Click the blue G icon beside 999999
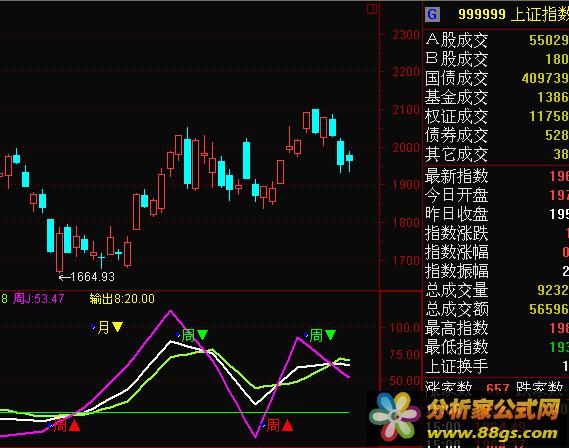This screenshot has height=448, width=569. (x=432, y=15)
